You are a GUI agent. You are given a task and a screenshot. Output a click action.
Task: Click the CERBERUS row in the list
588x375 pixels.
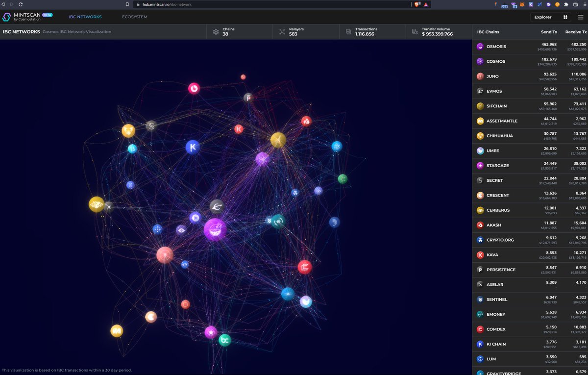pyautogui.click(x=530, y=210)
